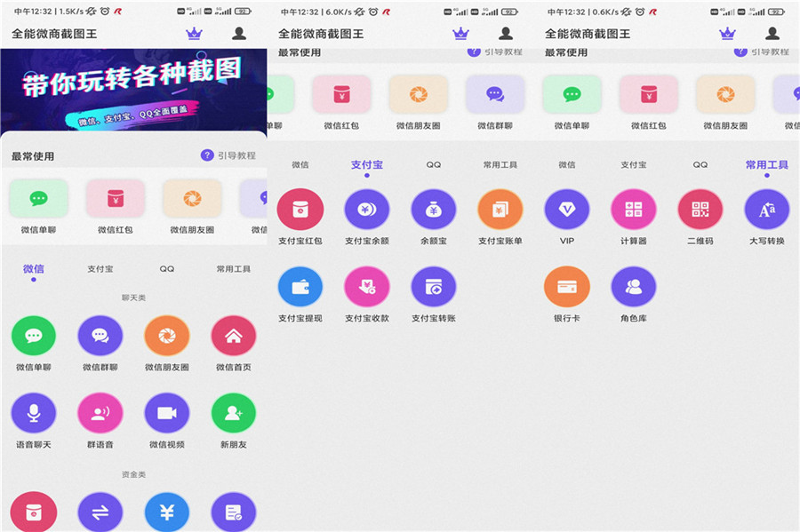Click the 余额宝 icon
The width and height of the screenshot is (800, 532).
(x=433, y=209)
